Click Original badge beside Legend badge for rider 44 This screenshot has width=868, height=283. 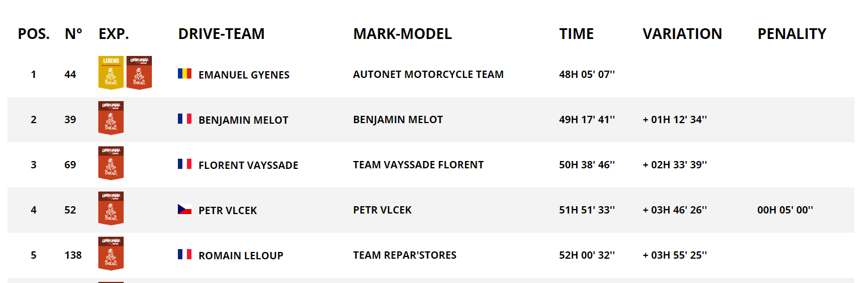pos(139,73)
